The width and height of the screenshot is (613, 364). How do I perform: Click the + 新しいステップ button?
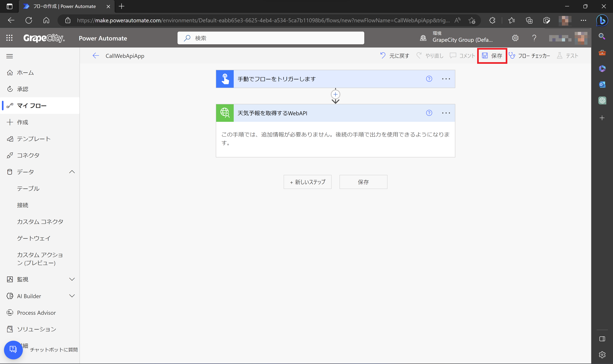pos(307,182)
